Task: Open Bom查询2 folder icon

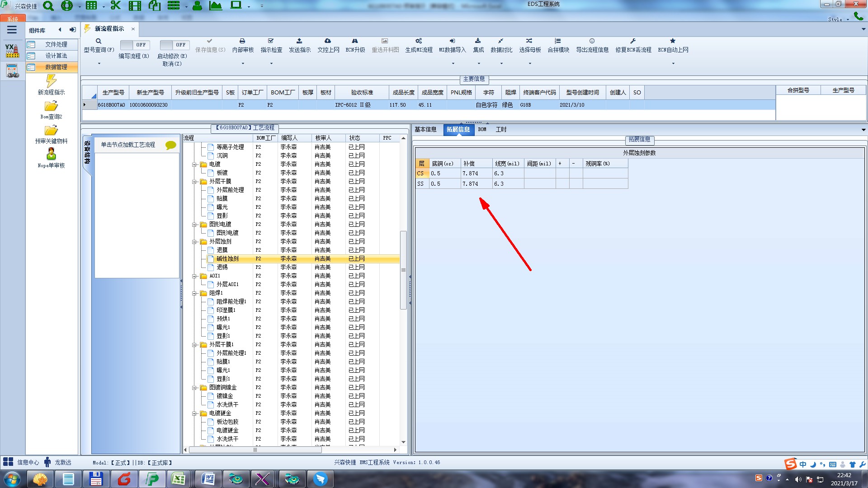Action: [x=51, y=106]
